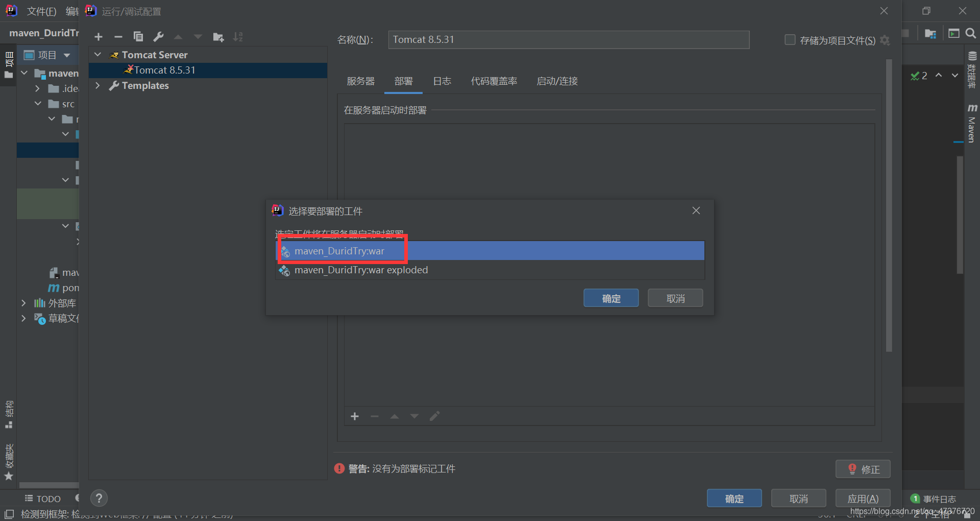980x521 pixels.
Task: Collapse Tomcat Server tree node
Action: 98,55
